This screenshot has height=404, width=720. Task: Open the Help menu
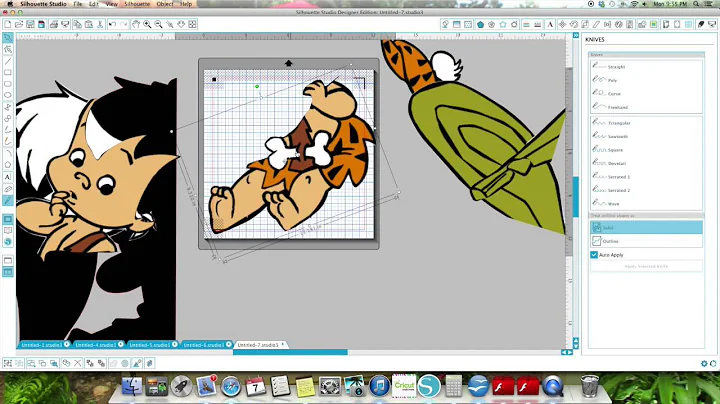(186, 4)
